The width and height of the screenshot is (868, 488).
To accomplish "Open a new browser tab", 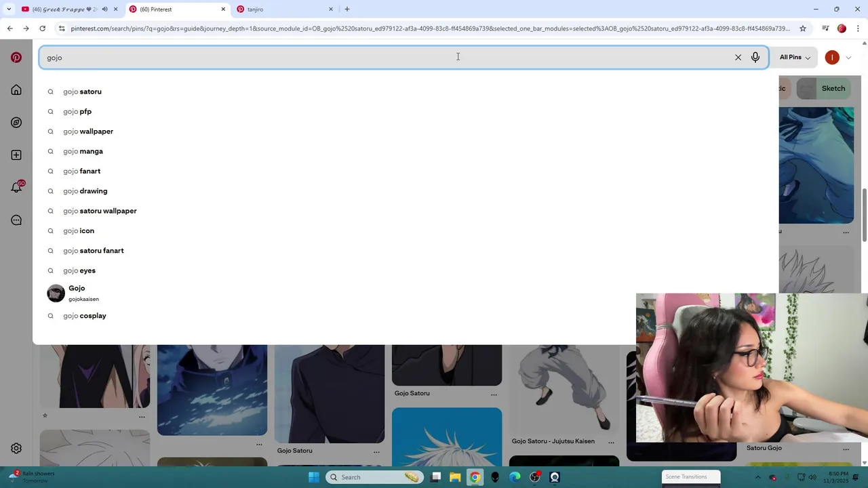I will tap(347, 9).
